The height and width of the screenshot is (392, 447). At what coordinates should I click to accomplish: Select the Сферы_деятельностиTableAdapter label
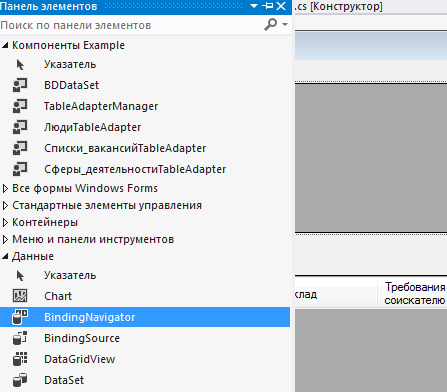tap(135, 169)
